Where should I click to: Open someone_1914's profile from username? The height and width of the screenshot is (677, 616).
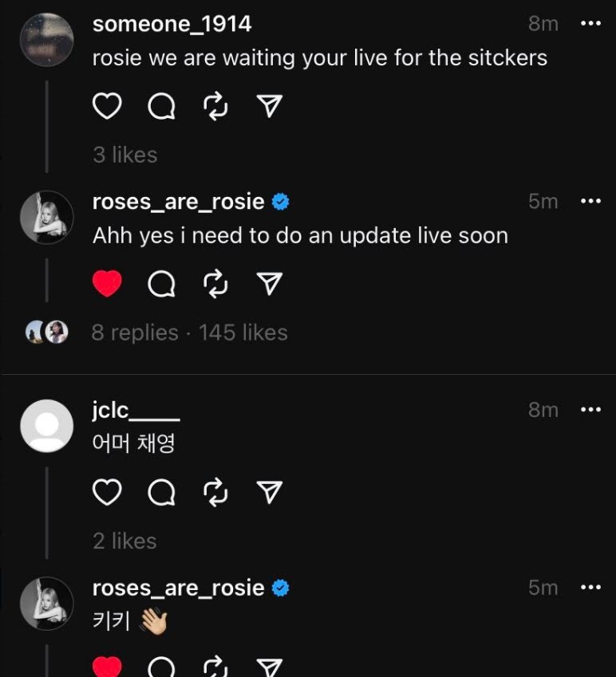[x=172, y=24]
